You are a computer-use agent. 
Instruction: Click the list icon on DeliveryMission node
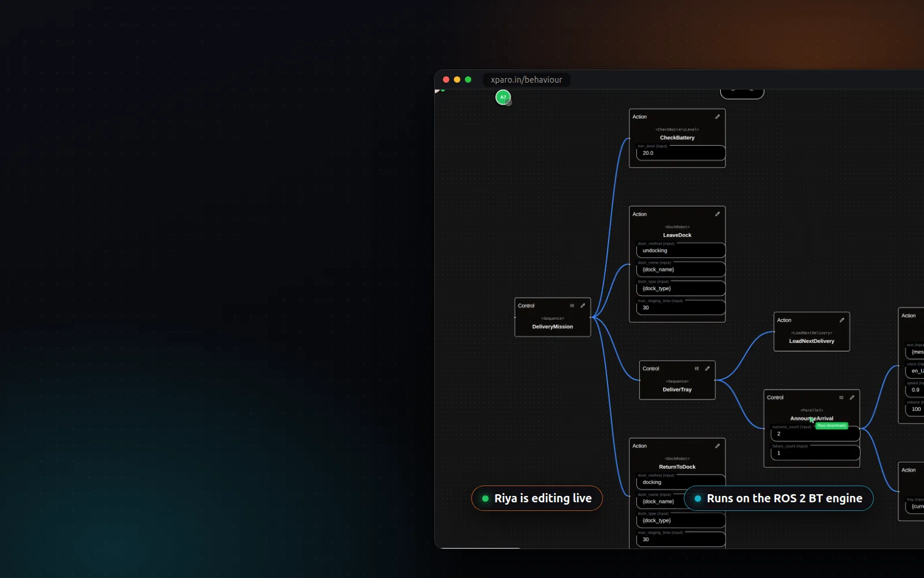click(572, 306)
